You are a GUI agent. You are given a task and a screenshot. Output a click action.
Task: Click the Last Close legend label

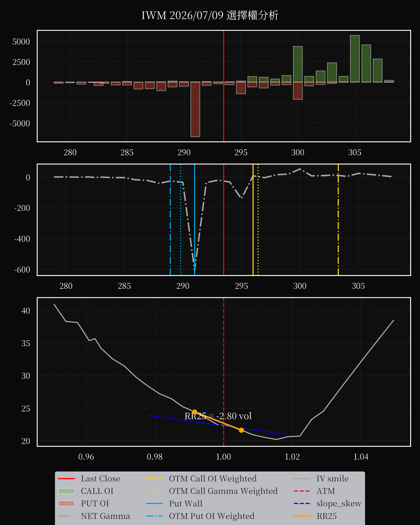pyautogui.click(x=101, y=479)
